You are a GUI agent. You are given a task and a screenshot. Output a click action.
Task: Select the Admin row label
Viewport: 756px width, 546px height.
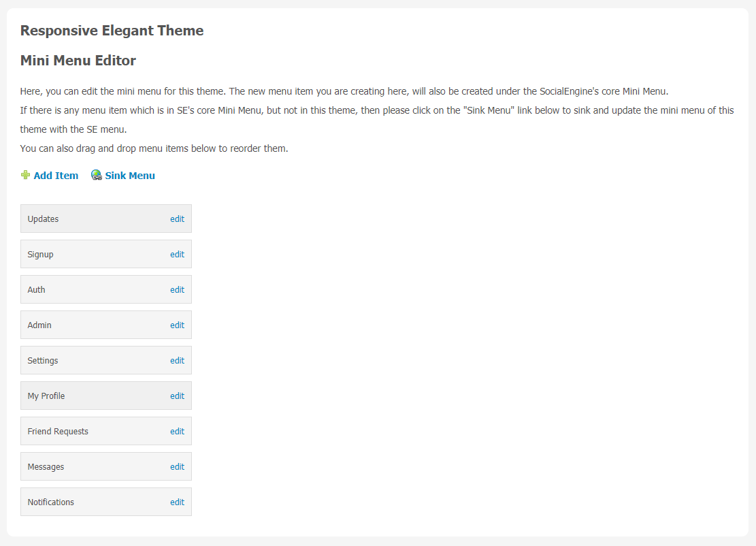click(39, 325)
